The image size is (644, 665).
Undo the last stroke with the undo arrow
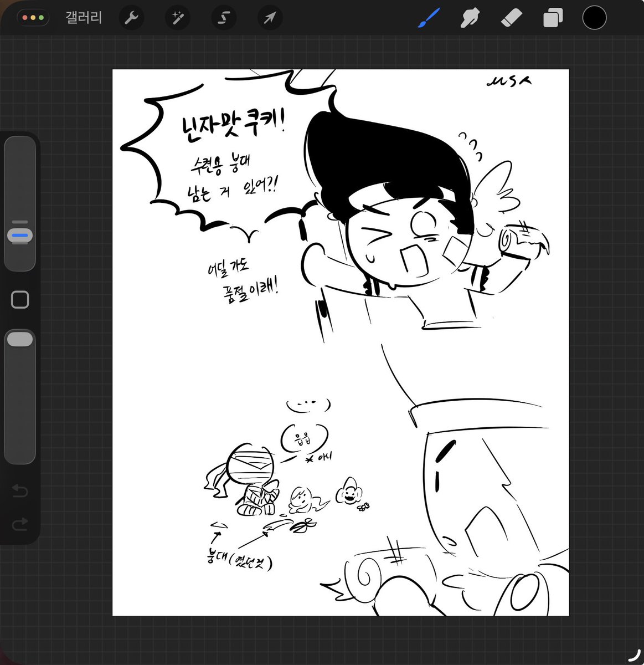(x=20, y=490)
